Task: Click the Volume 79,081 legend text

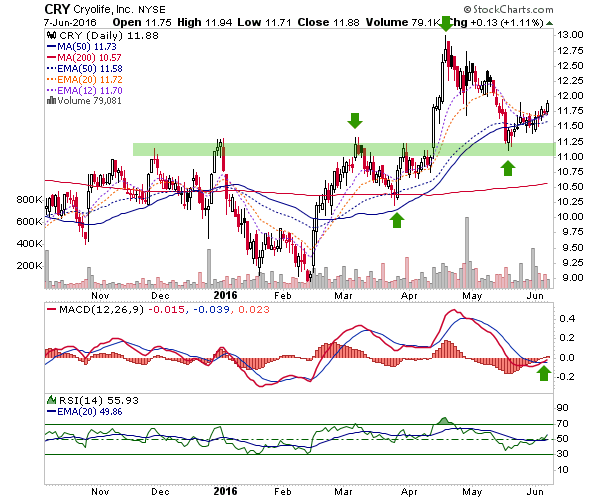Action: [89, 101]
